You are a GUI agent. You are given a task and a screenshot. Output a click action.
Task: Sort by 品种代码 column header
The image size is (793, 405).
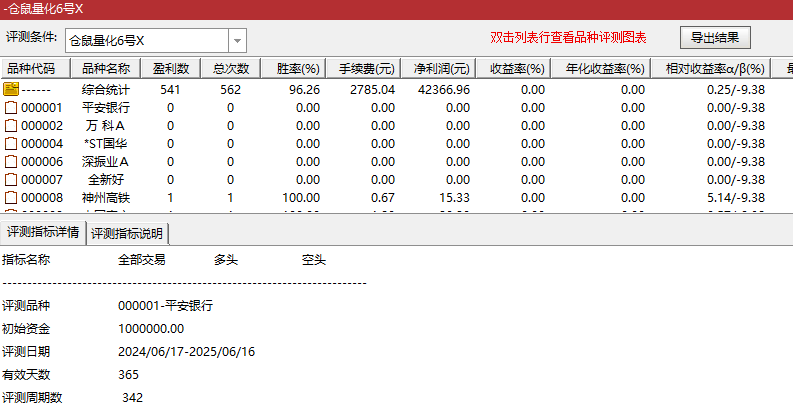click(x=34, y=68)
